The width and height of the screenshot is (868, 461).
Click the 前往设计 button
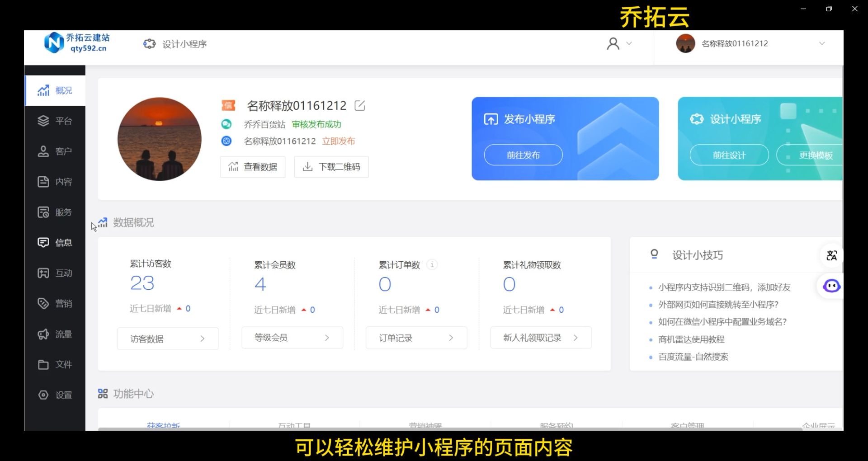tap(729, 155)
